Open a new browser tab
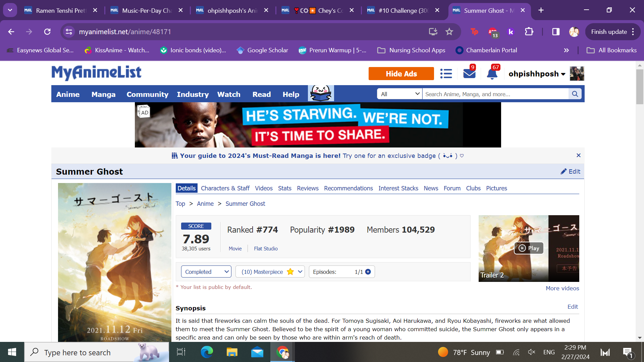The image size is (644, 362). tap(541, 10)
